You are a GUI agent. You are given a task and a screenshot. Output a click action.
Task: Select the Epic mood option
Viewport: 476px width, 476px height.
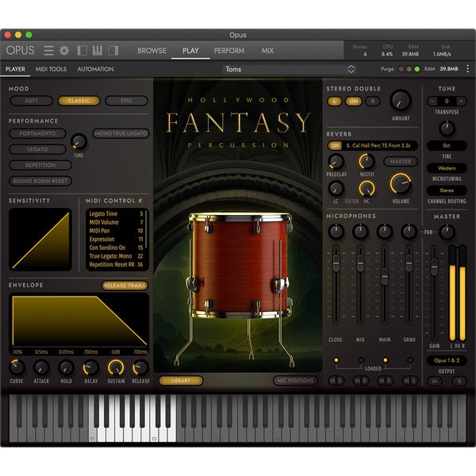127,101
